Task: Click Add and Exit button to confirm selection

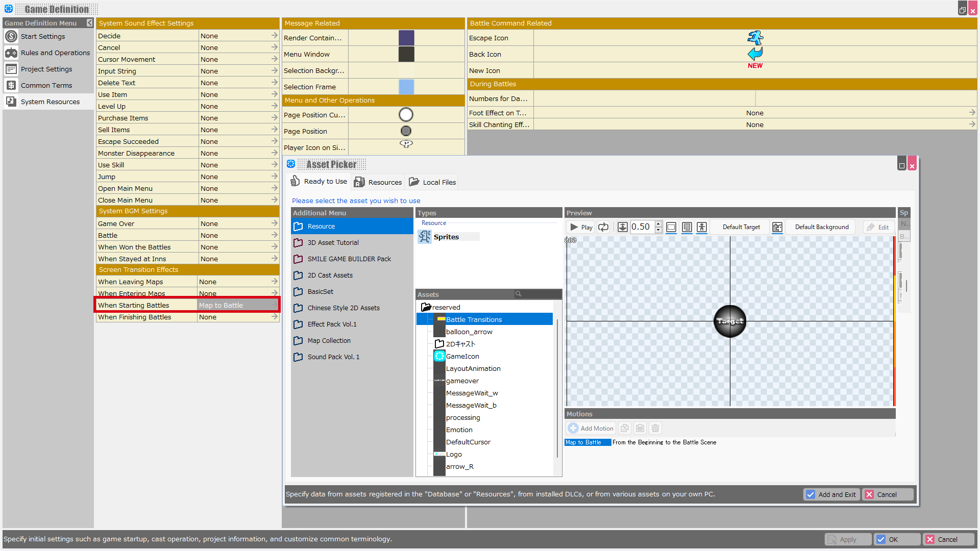Action: pyautogui.click(x=830, y=494)
